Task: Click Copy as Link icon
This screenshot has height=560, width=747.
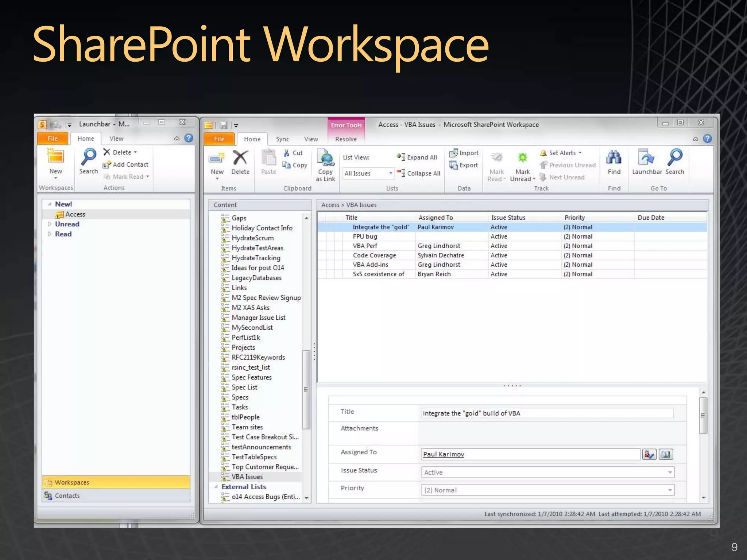Action: [326, 158]
